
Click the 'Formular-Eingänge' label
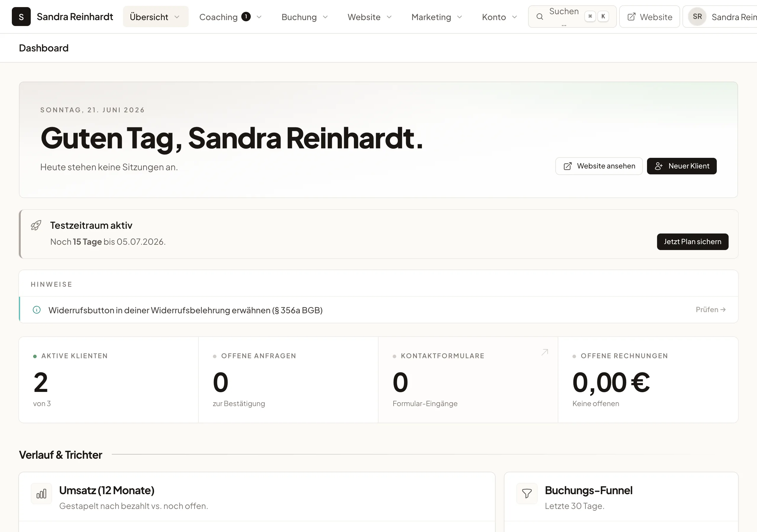click(425, 404)
